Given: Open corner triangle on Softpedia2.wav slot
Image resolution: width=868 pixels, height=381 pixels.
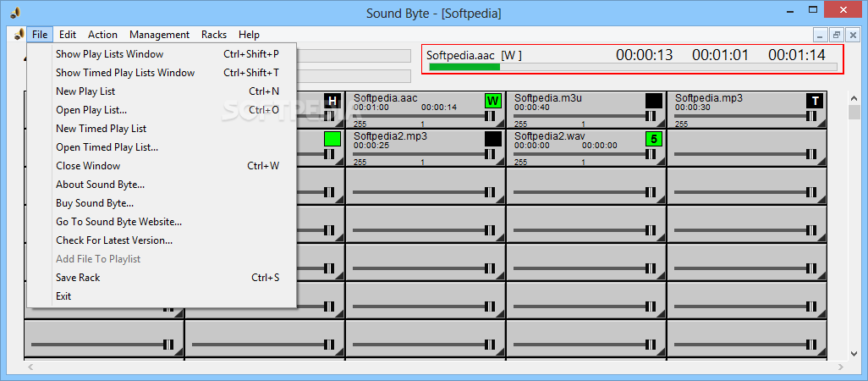Looking at the screenshot, I should [x=661, y=163].
